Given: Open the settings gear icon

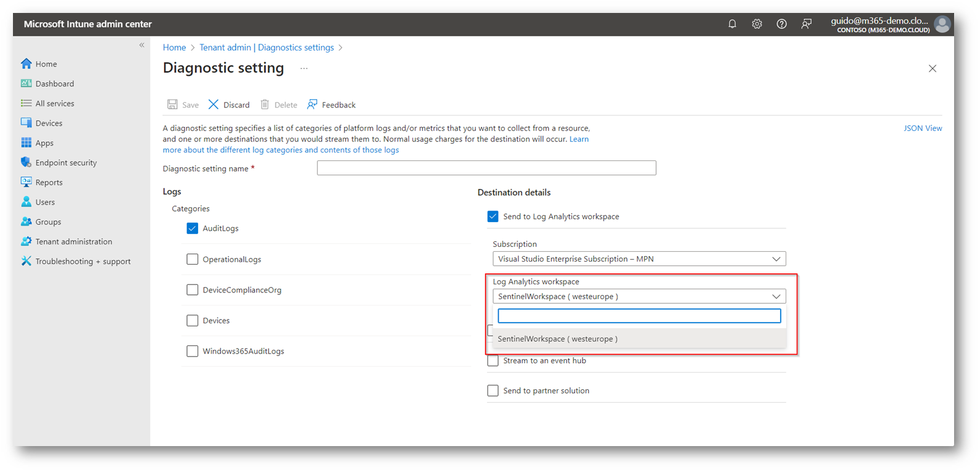Looking at the screenshot, I should (x=757, y=24).
